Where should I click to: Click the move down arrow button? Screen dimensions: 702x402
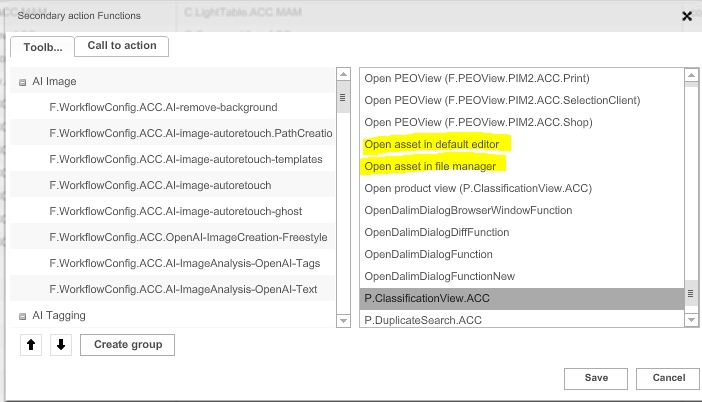click(x=60, y=345)
